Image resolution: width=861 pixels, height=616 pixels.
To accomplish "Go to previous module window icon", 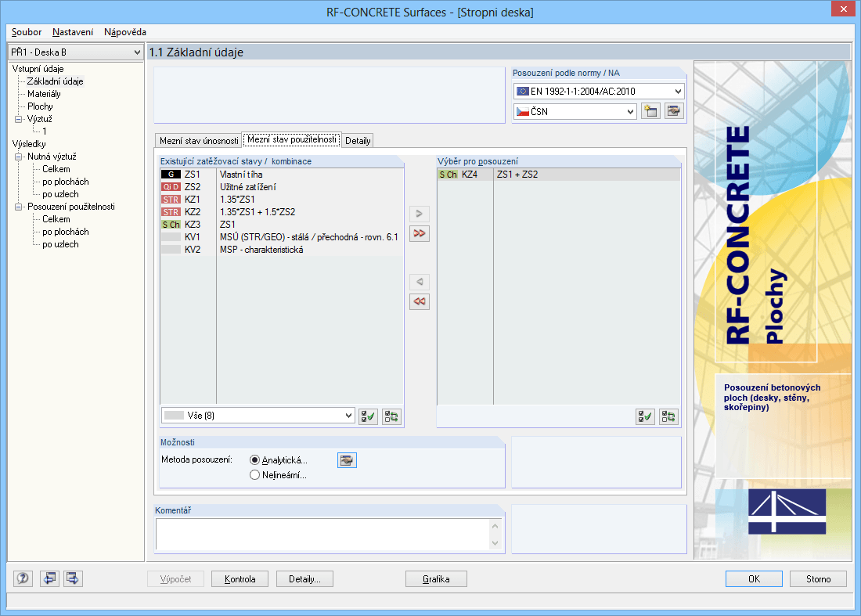I will pos(49,578).
